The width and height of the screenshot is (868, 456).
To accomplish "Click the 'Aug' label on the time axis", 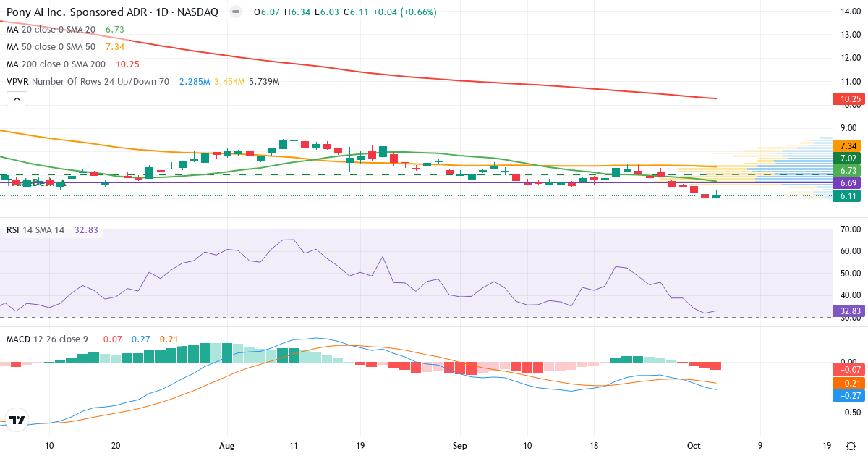I will point(227,446).
